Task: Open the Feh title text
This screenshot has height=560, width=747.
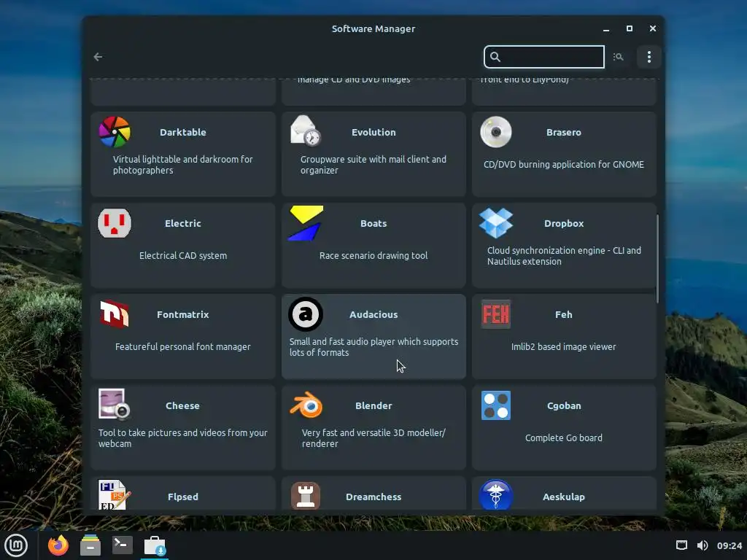Action: [564, 314]
